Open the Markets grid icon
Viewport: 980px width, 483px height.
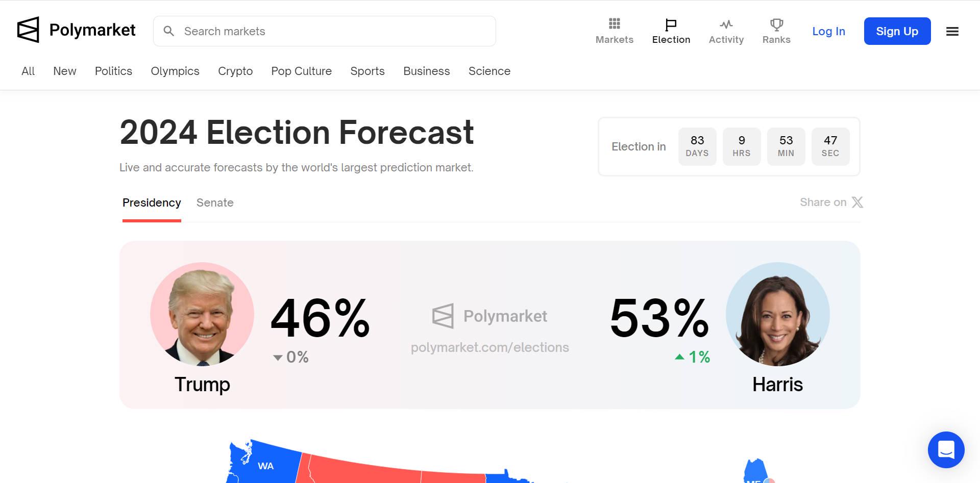[614, 23]
